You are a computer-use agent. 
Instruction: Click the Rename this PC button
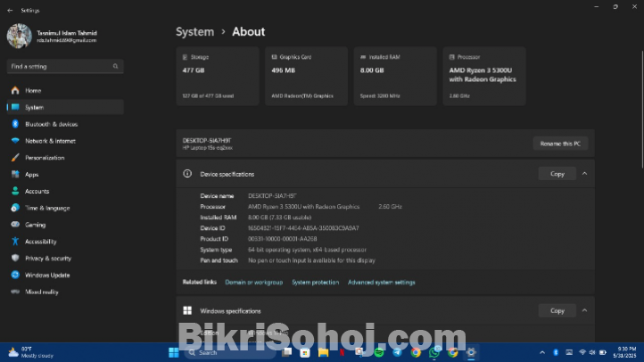click(560, 144)
